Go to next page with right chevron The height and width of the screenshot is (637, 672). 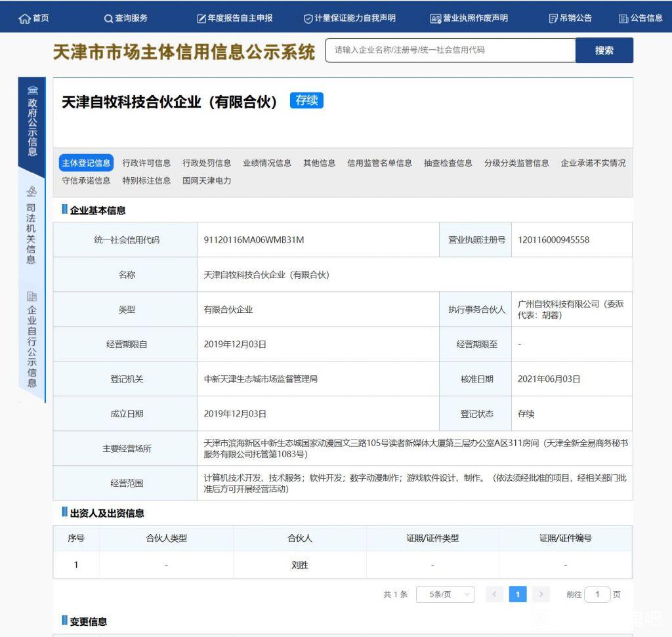[x=541, y=594]
